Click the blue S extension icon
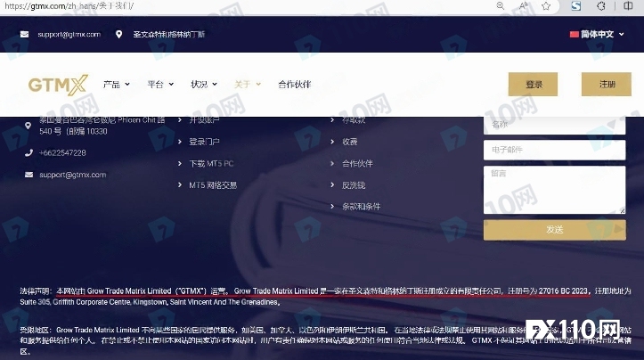644x360 pixels. 575,5
